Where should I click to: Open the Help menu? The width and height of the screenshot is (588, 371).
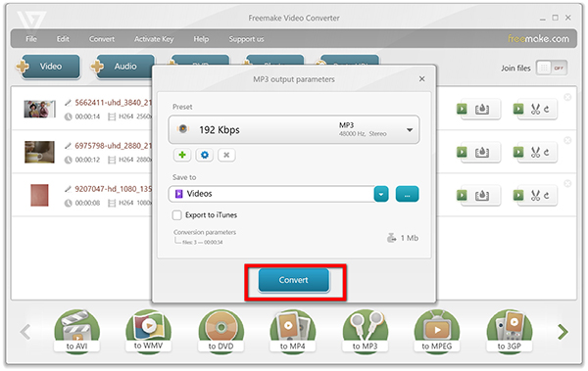(201, 39)
